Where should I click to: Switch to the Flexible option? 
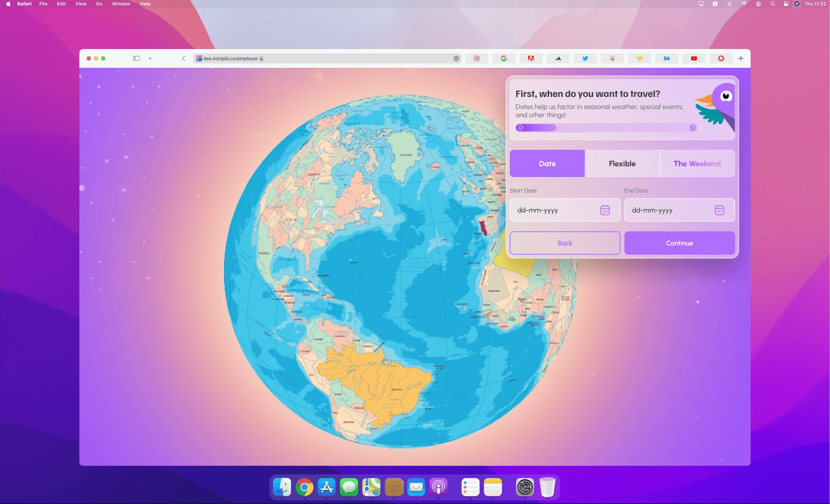(622, 164)
